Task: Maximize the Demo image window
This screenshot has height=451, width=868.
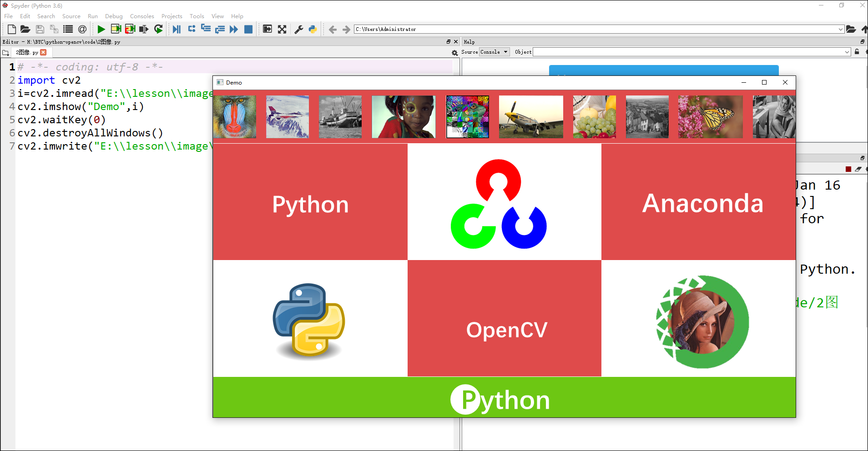Action: pos(764,82)
